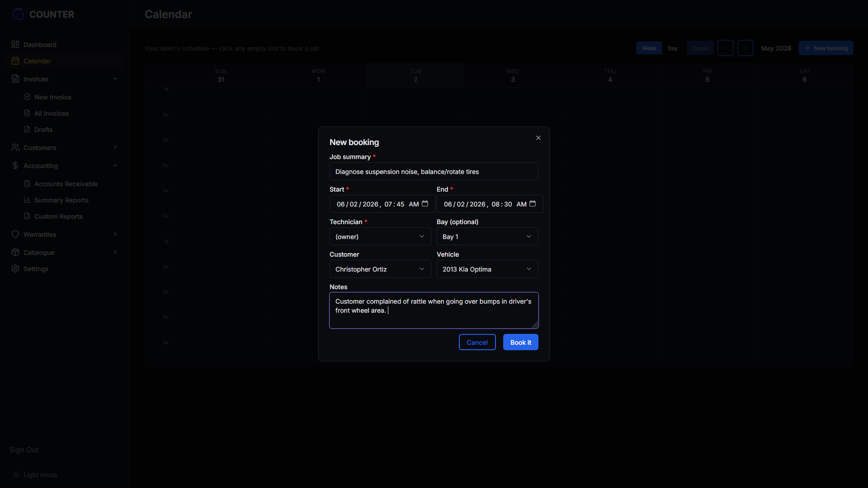Click the Warranties shield icon
Image resolution: width=868 pixels, height=488 pixels.
pyautogui.click(x=15, y=234)
